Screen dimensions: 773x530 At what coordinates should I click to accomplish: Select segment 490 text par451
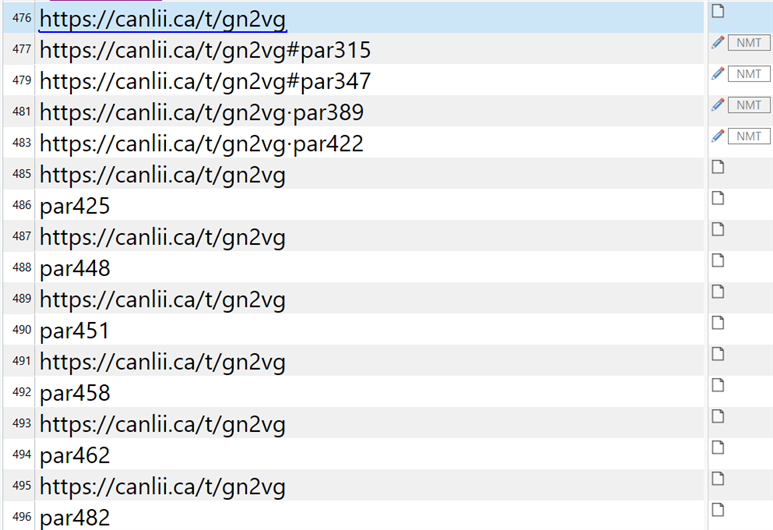click(x=74, y=331)
